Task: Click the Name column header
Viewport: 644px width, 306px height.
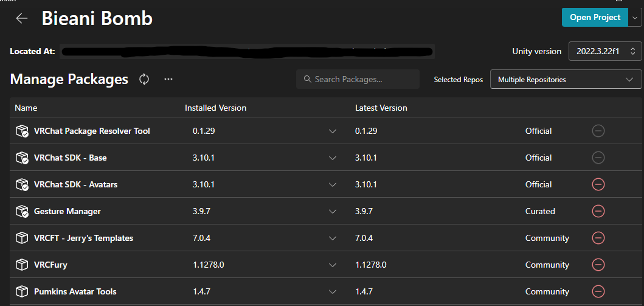Action: [26, 108]
